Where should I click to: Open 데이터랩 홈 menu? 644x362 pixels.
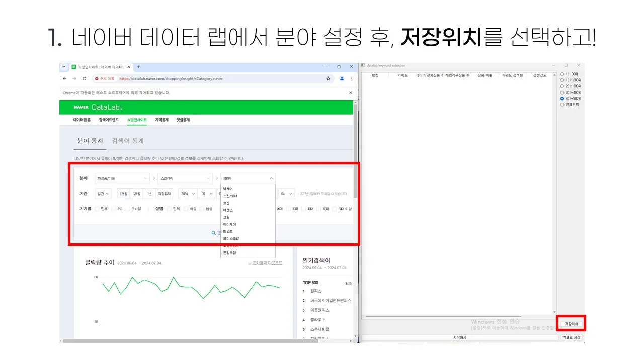pyautogui.click(x=82, y=120)
